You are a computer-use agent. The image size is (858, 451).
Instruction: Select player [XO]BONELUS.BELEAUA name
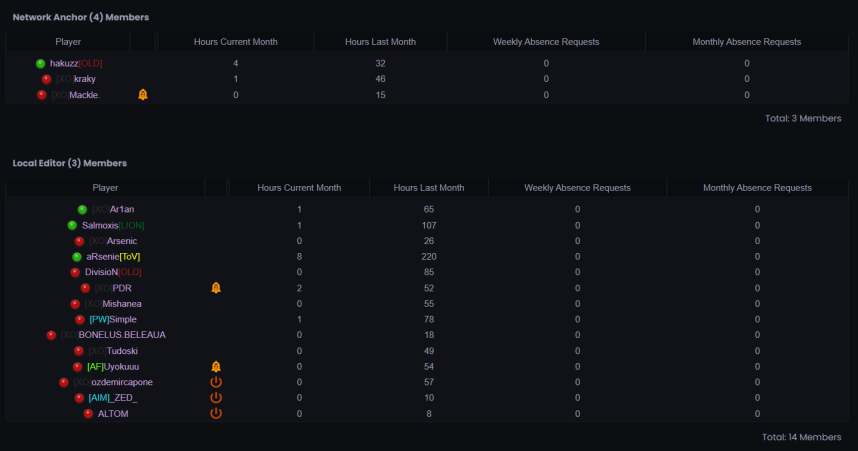click(x=113, y=334)
